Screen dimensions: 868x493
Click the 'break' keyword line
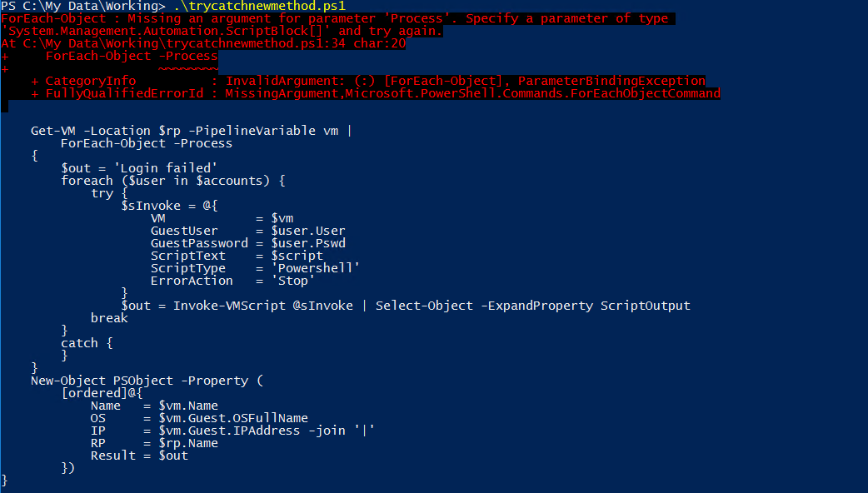(109, 318)
